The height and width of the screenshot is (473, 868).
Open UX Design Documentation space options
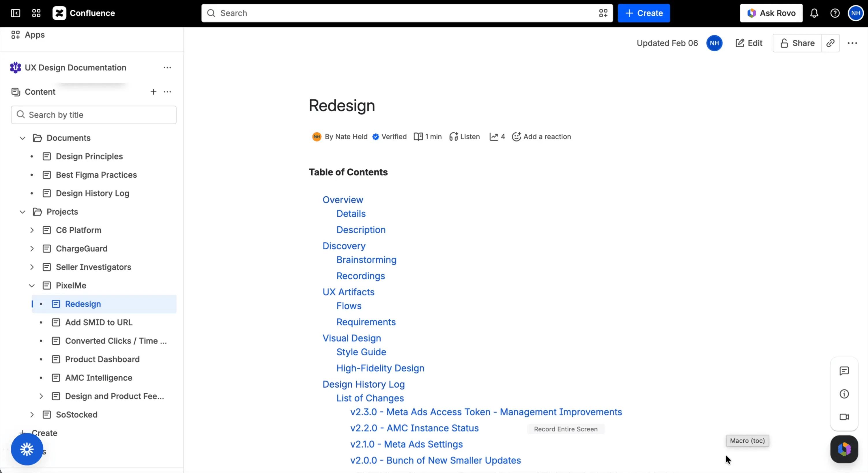pyautogui.click(x=167, y=68)
